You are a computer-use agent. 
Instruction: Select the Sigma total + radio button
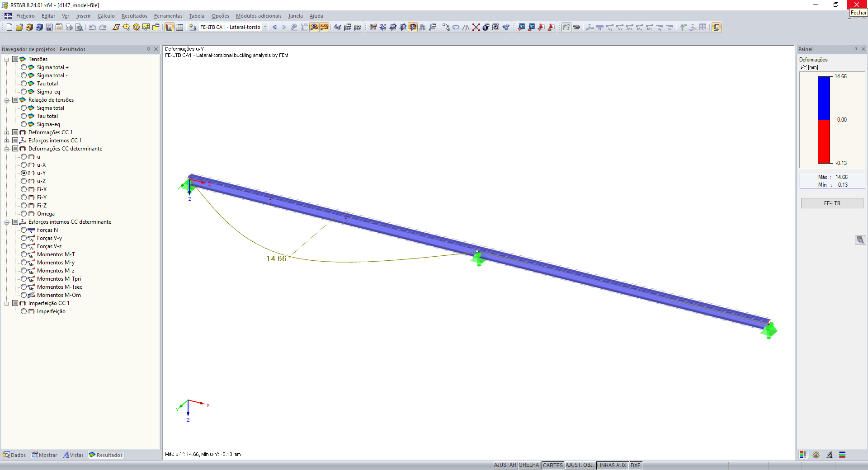point(24,67)
